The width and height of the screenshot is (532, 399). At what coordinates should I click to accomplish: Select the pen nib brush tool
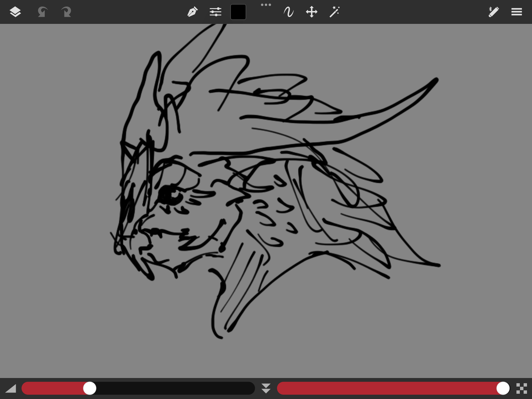point(192,12)
